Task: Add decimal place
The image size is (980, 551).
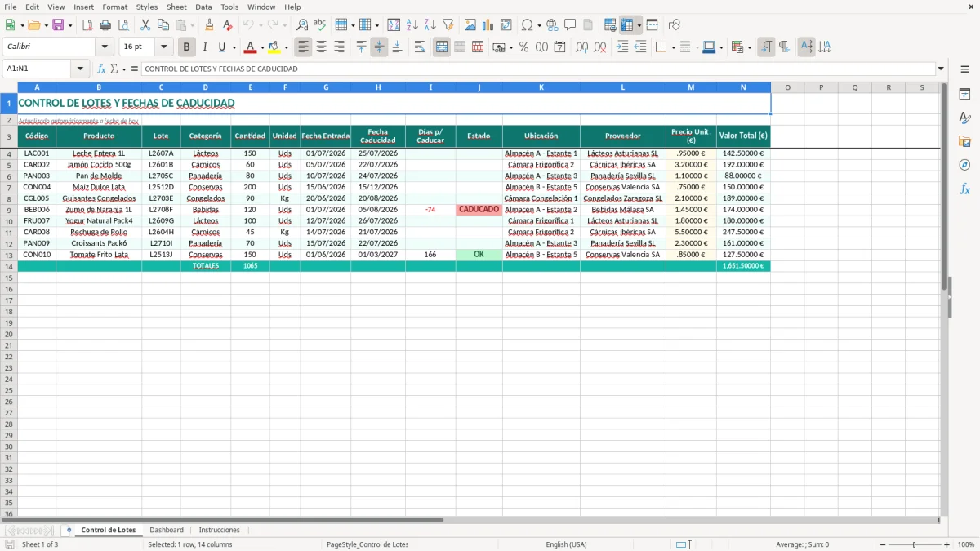Action: [581, 47]
